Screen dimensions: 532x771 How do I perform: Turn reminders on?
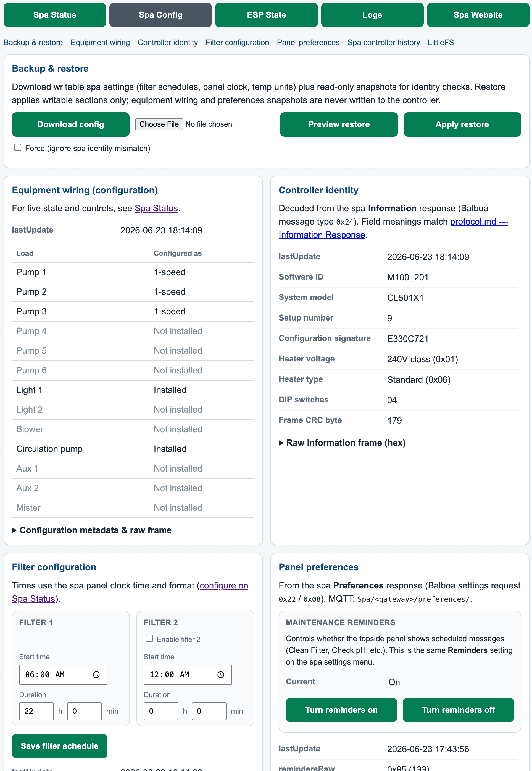341,710
